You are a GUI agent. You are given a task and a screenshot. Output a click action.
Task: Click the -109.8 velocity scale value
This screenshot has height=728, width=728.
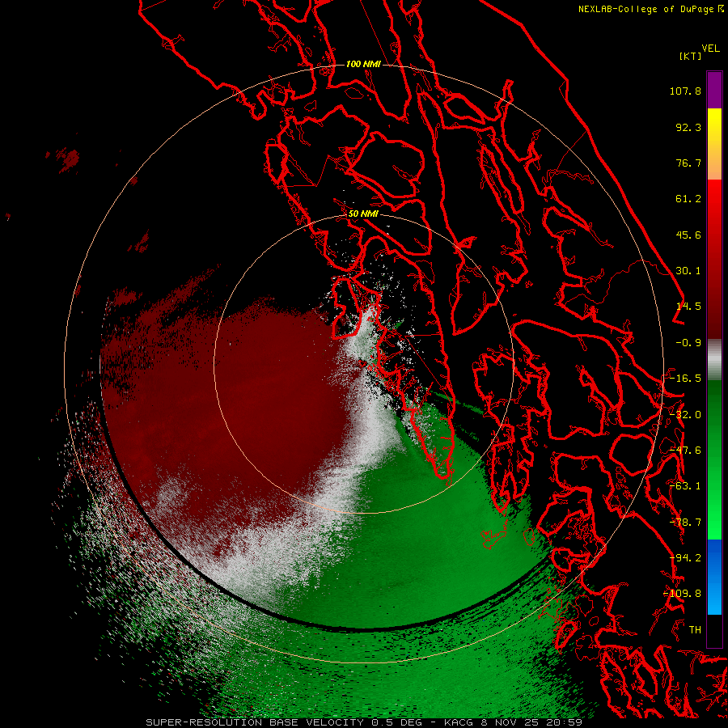[x=682, y=594]
